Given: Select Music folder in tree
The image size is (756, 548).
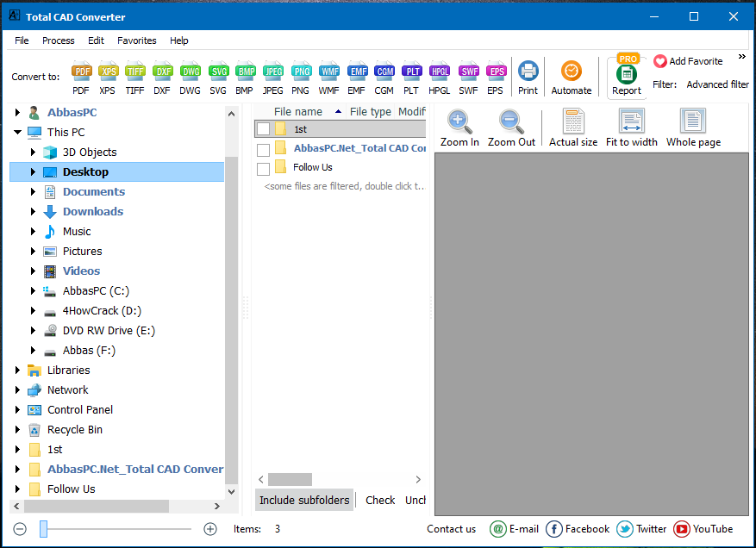Looking at the screenshot, I should (77, 231).
